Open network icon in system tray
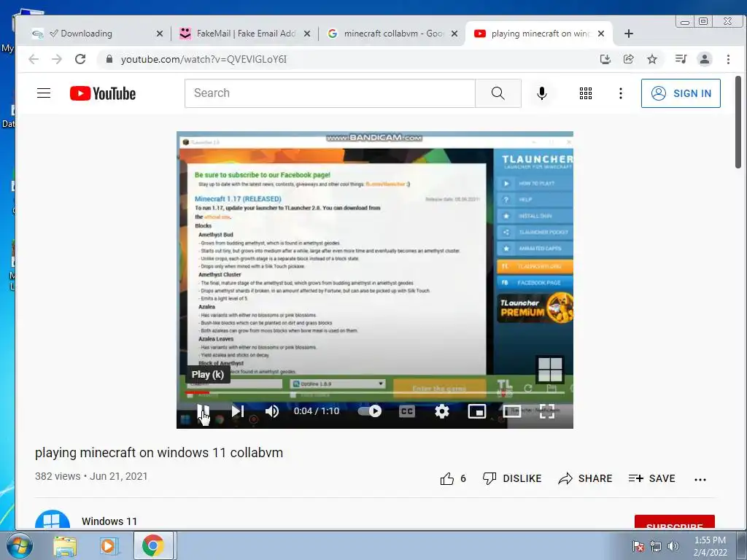This screenshot has height=560, width=747. point(656,546)
